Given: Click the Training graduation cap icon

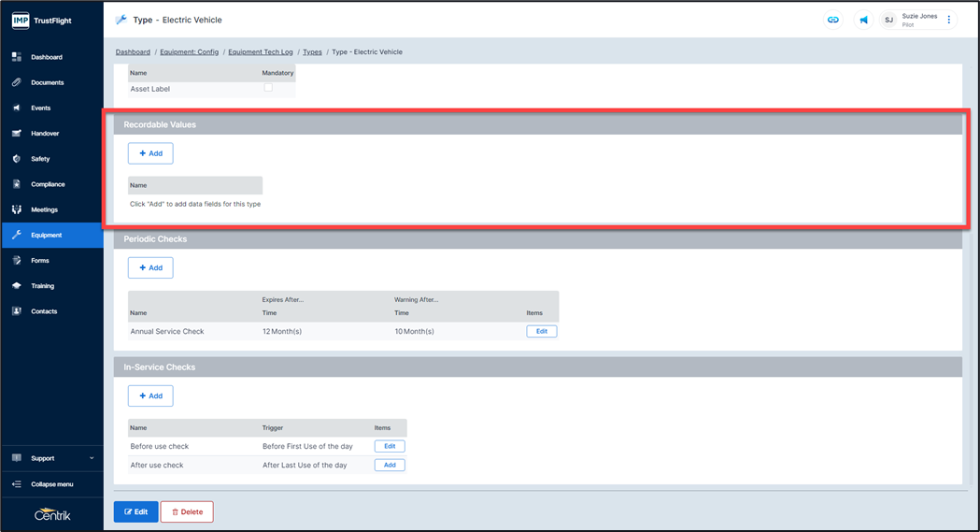Looking at the screenshot, I should coord(17,286).
